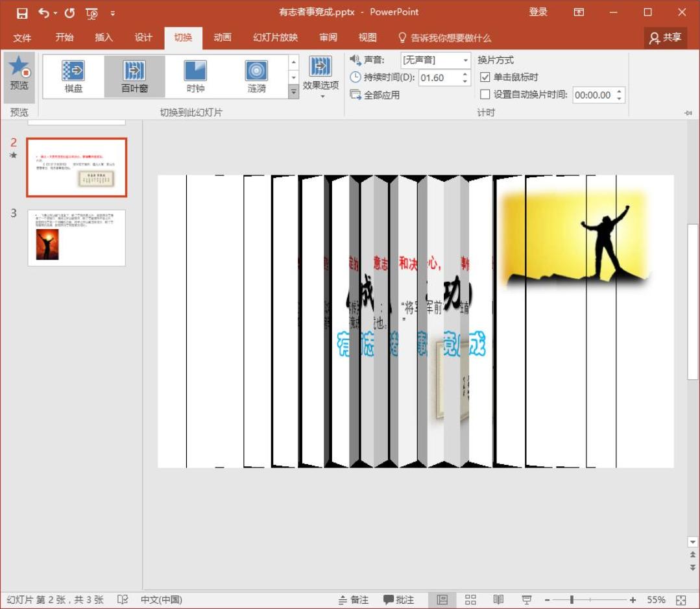Viewport: 700px width, 609px height.
Task: Expand the full transition gallery
Action: [x=293, y=92]
